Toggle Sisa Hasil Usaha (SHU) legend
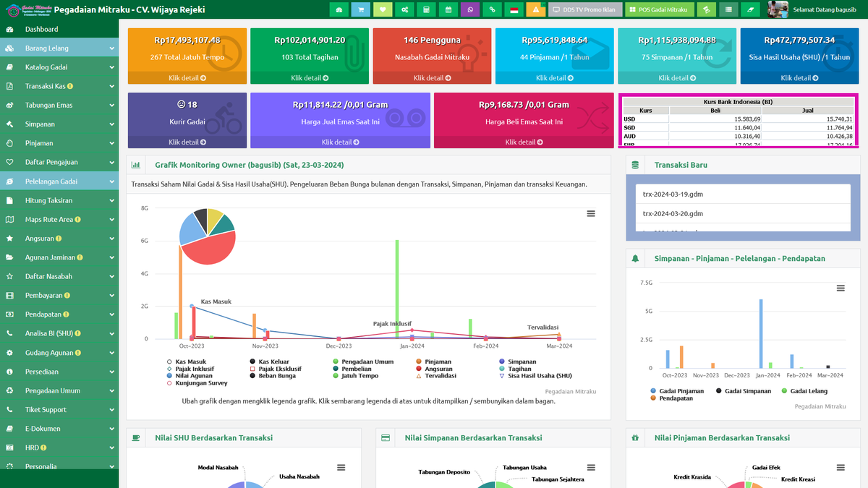 [x=535, y=376]
